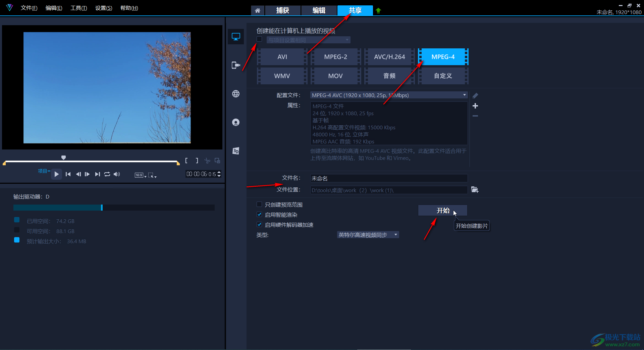Choose the MPEG-4 format button
The image size is (644, 350).
443,57
